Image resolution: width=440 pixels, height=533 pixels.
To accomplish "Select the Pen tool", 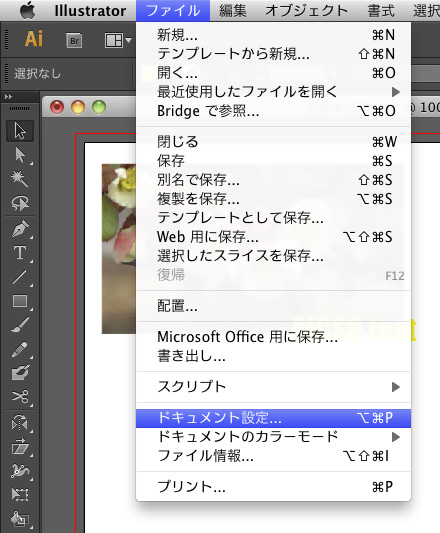I will [20, 228].
